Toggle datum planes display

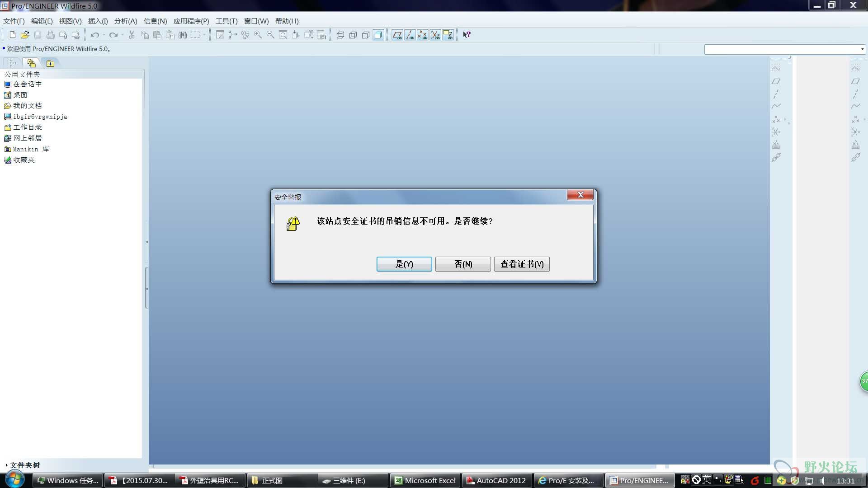(397, 35)
